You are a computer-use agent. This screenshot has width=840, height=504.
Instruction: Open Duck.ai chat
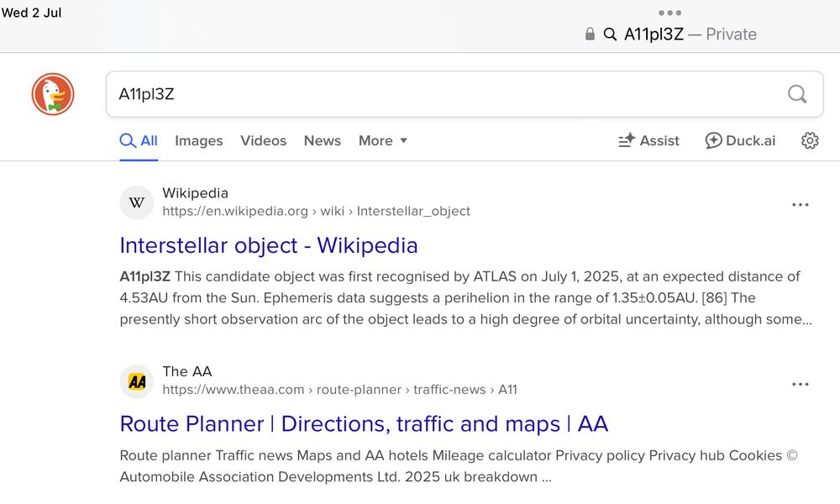coord(740,140)
